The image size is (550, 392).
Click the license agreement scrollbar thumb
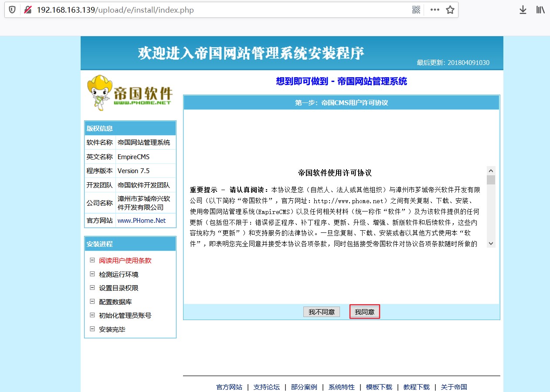pos(491,180)
